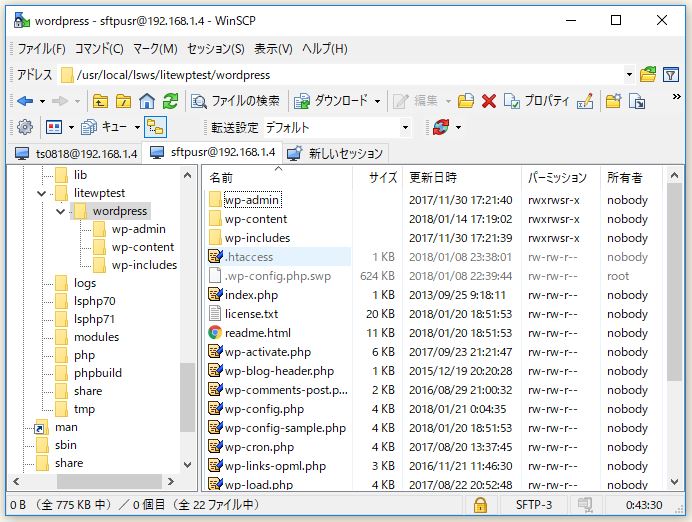Open the キュー dropdown arrow
The height and width of the screenshot is (522, 692).
tap(137, 128)
